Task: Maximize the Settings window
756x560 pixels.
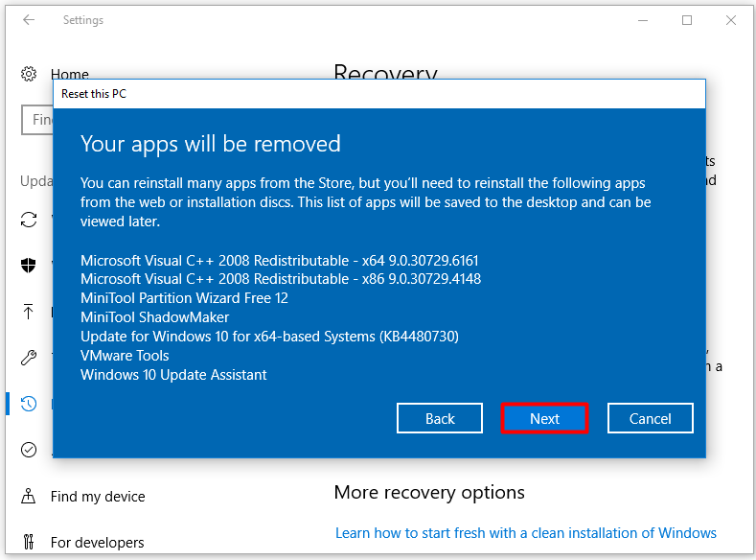Action: point(687,20)
